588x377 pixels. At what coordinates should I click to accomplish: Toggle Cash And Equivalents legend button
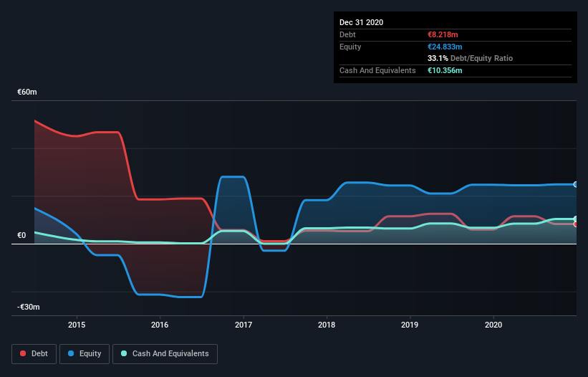[x=165, y=354]
